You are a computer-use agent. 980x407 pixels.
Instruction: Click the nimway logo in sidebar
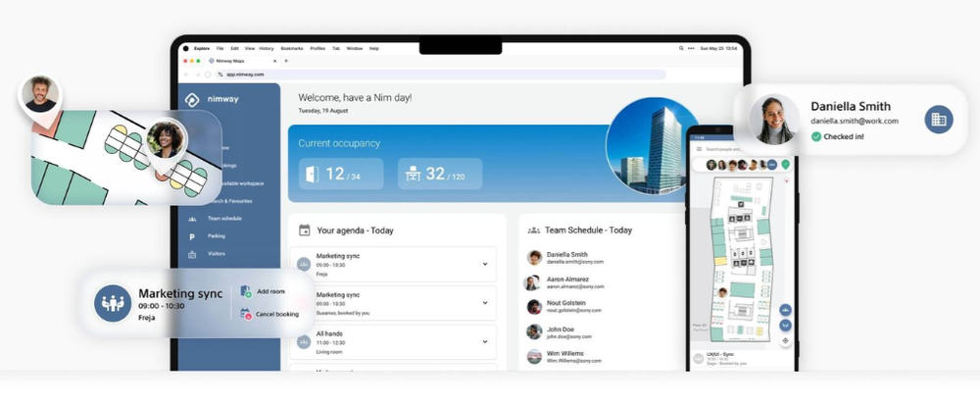coord(213,99)
